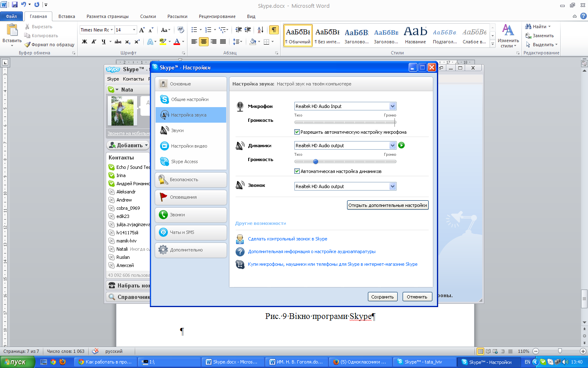The width and height of the screenshot is (588, 368).
Task: Toggle automatic microphone adjustment checkbox
Action: 297,132
